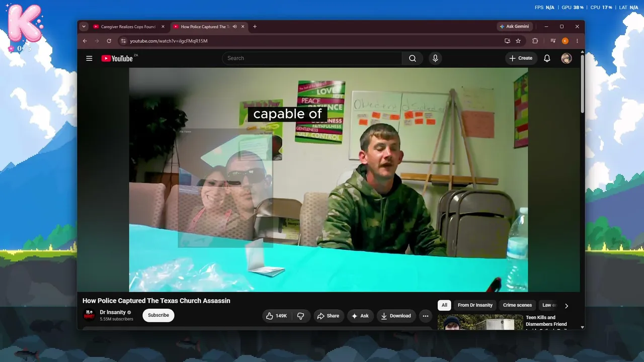Screen dimensions: 644x362
Task: Click the GPU 38% overlay readout
Action: (573, 8)
